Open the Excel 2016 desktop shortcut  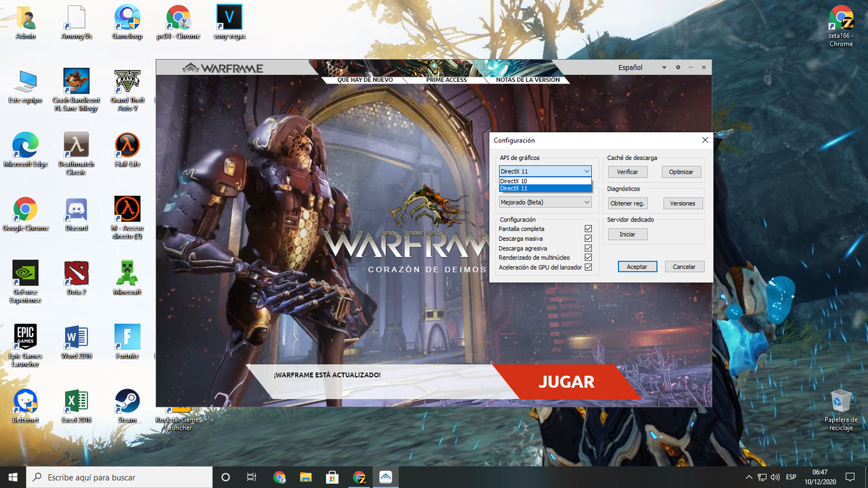[77, 407]
